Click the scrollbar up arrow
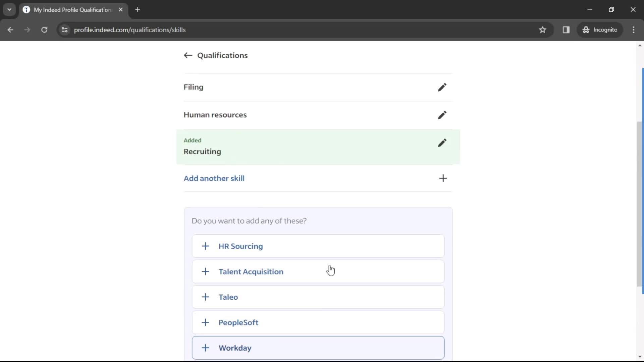 click(640, 45)
